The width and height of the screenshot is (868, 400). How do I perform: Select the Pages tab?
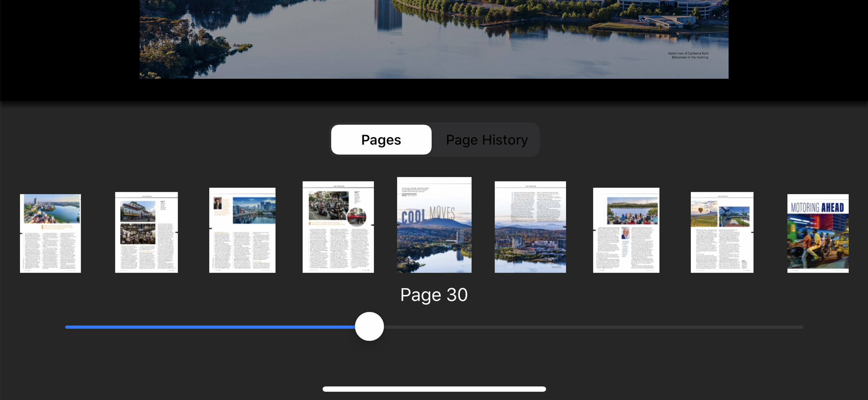click(x=381, y=140)
